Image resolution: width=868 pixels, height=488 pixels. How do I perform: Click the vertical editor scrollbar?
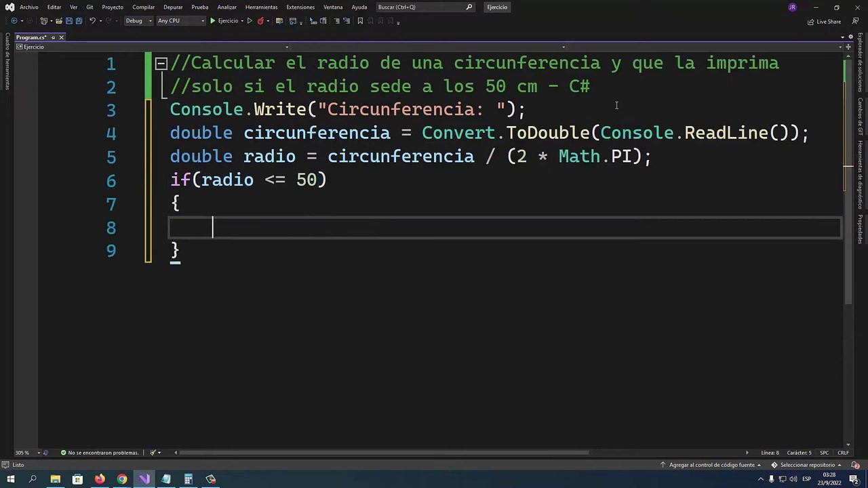pos(848,183)
